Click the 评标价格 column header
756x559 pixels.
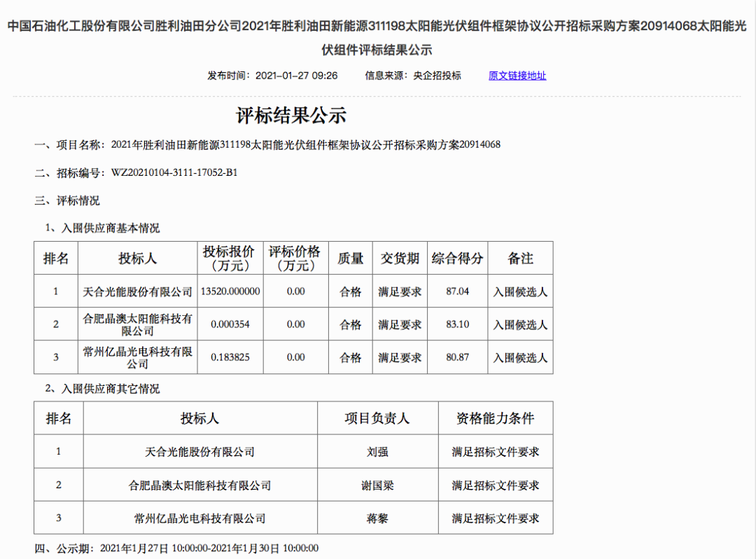coord(295,258)
